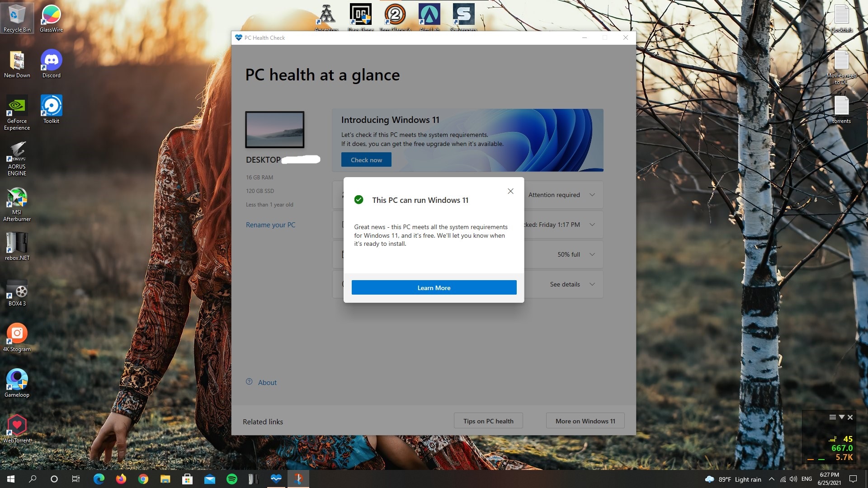Open Microsoft Edge from the taskbar
868x488 pixels.
coord(99,479)
